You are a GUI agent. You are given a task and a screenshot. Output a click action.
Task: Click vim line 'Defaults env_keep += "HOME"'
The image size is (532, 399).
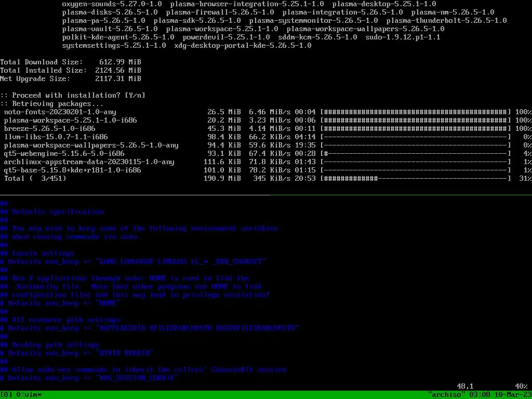tap(60, 303)
